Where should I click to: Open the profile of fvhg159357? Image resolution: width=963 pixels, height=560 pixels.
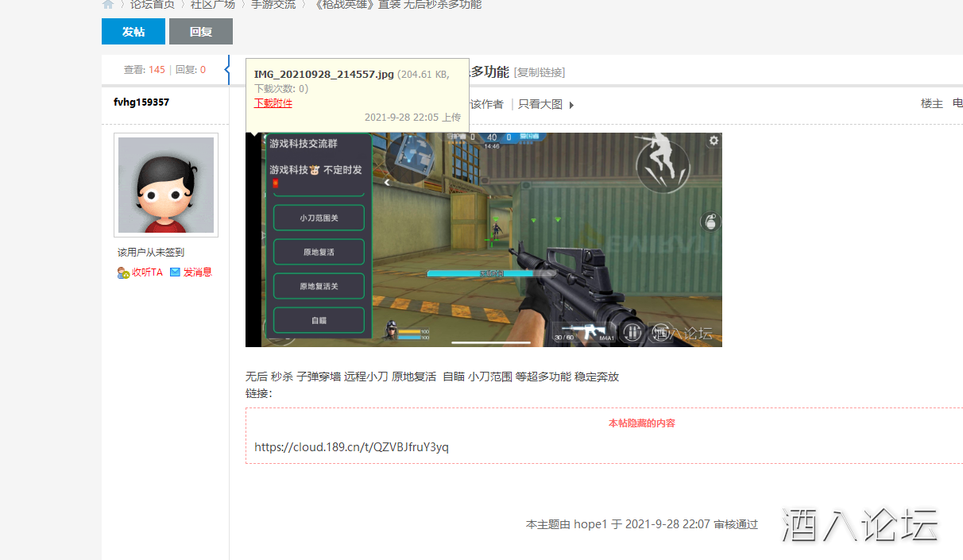click(141, 102)
